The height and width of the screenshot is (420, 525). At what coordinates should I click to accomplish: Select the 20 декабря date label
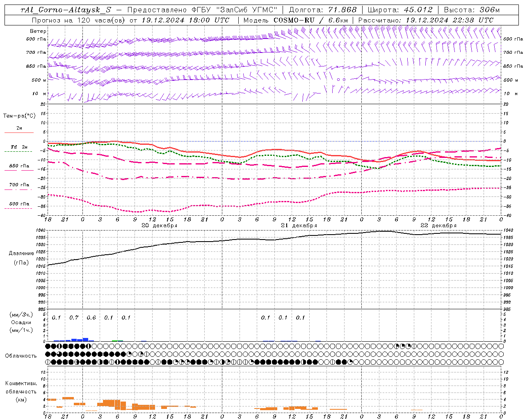coord(159,226)
